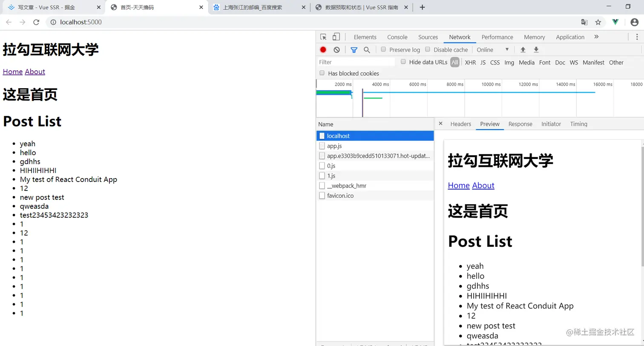View the request Headers tab
This screenshot has height=346, width=644.
461,124
